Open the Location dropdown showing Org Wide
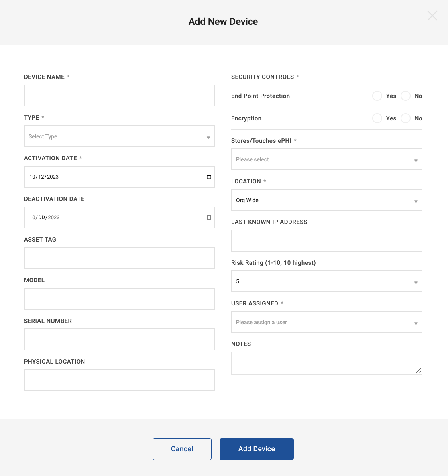448x476 pixels. (326, 200)
